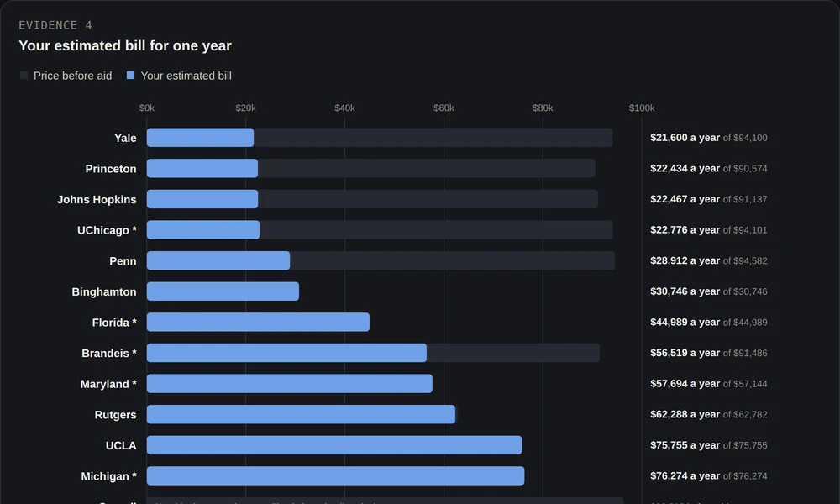Click the '$28,912 a year' value

(x=685, y=261)
